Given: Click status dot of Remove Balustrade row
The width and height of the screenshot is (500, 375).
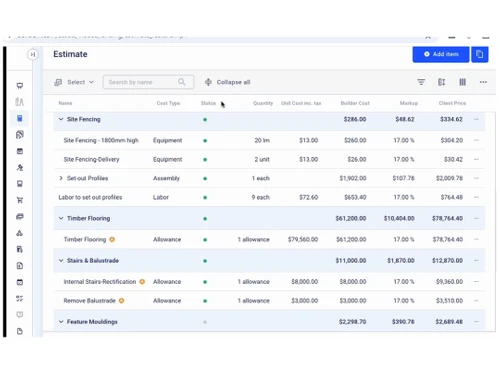Looking at the screenshot, I should [205, 301].
